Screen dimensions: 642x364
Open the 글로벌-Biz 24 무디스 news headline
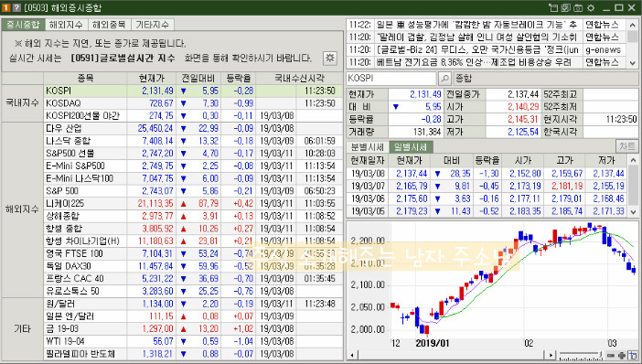pyautogui.click(x=477, y=50)
